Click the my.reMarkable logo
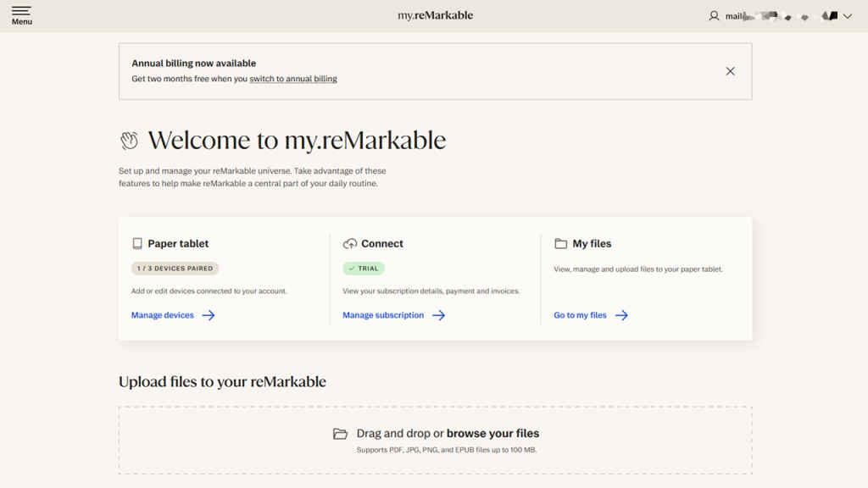This screenshot has width=868, height=488. [x=434, y=15]
